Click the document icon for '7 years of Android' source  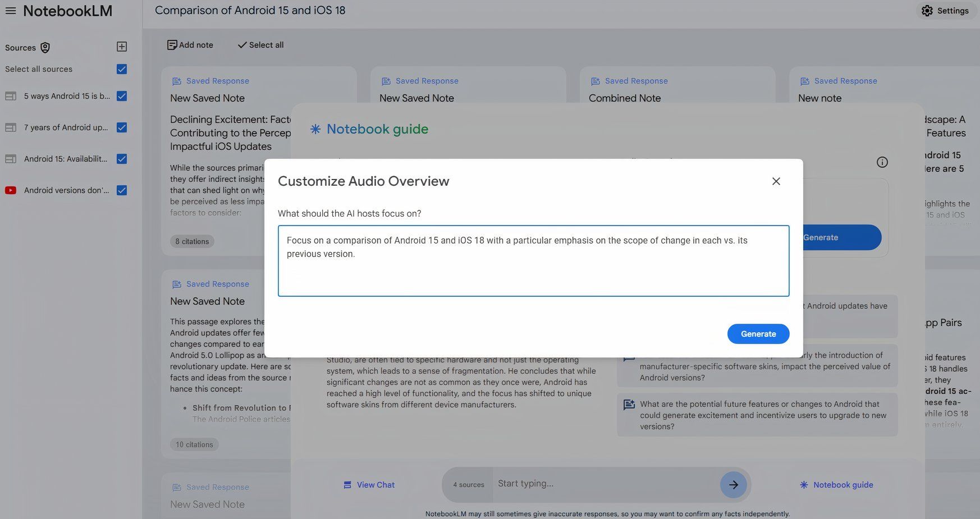click(x=11, y=127)
